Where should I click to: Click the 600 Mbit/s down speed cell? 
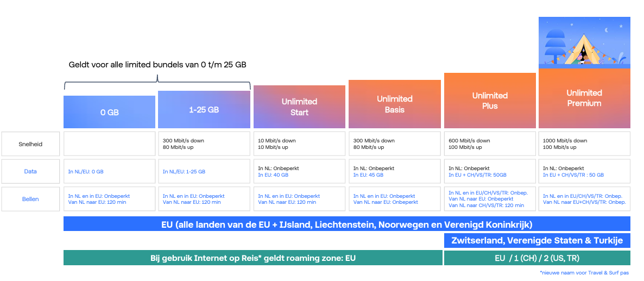point(490,144)
